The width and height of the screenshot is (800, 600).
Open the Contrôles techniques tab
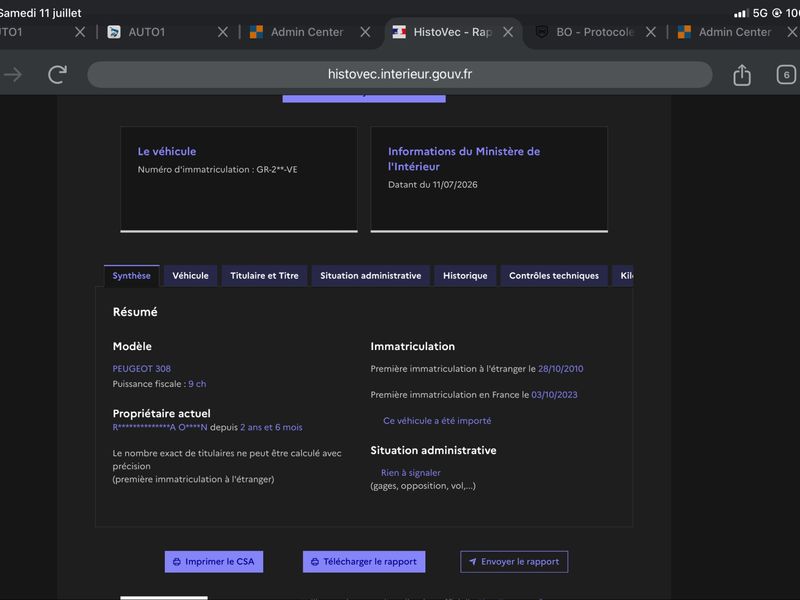pyautogui.click(x=554, y=276)
